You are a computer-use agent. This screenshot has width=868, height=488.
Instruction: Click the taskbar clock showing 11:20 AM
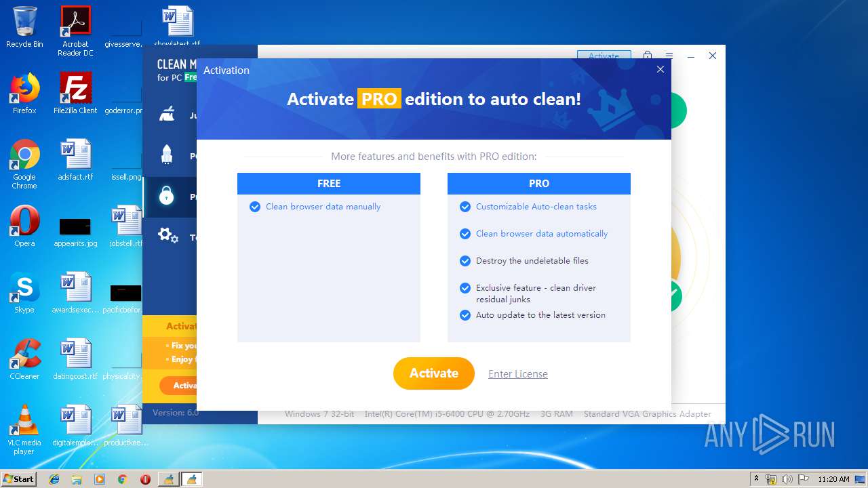(833, 479)
